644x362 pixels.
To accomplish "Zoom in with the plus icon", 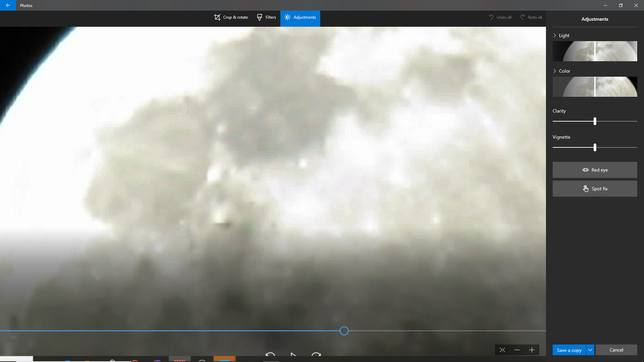I will (x=532, y=350).
